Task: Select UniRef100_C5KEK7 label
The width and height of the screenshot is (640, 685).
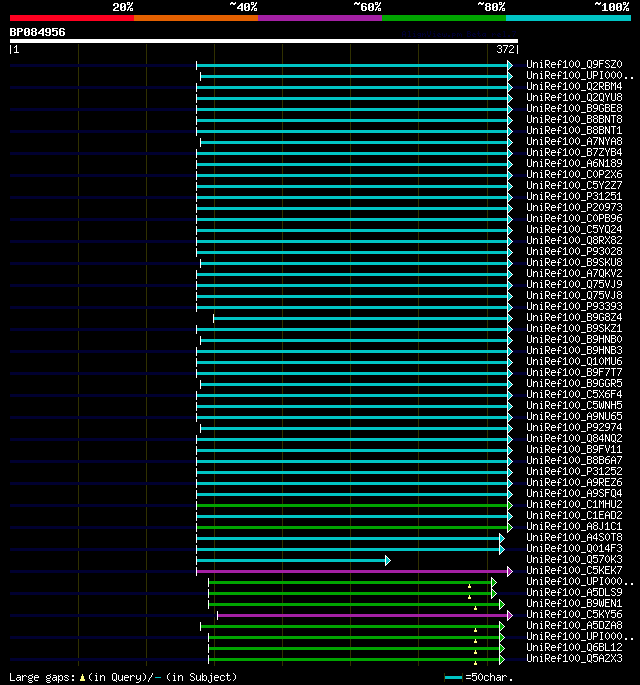Action: point(574,570)
